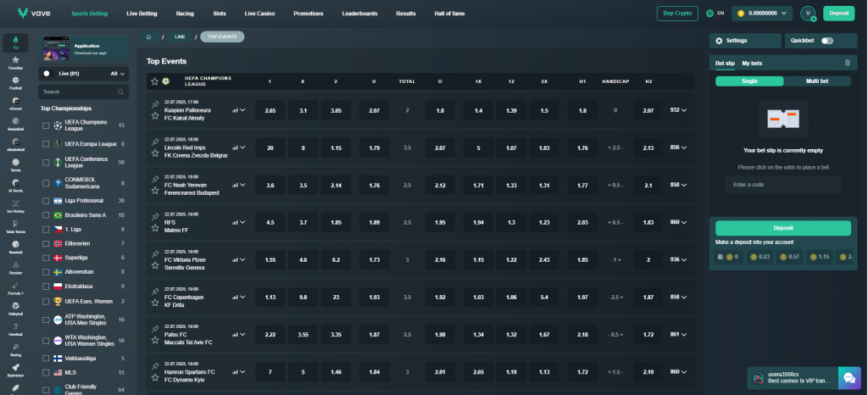The image size is (868, 395).
Task: Open the Racing menu item
Action: tap(185, 14)
